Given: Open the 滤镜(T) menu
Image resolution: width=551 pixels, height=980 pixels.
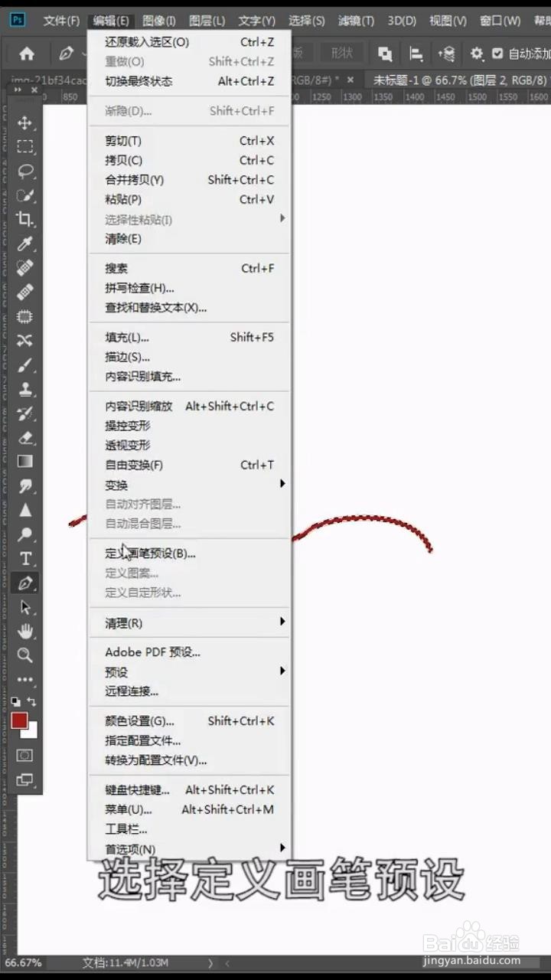Looking at the screenshot, I should click(x=356, y=21).
